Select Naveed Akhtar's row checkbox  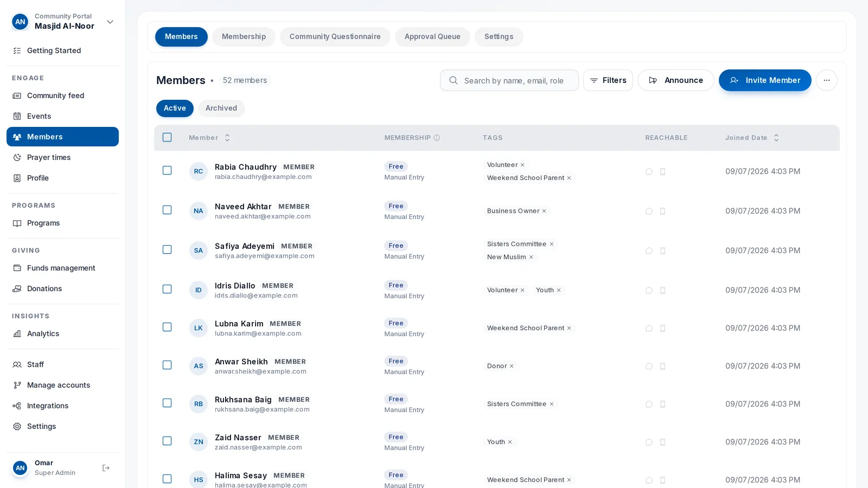point(167,210)
